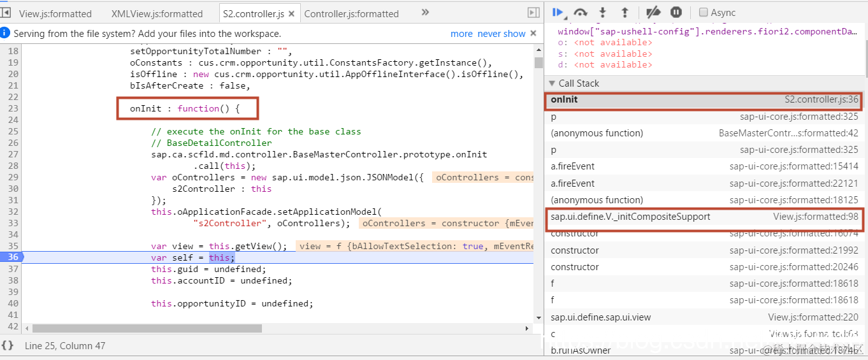Step over next function call
The height and width of the screenshot is (360, 868).
tap(580, 12)
